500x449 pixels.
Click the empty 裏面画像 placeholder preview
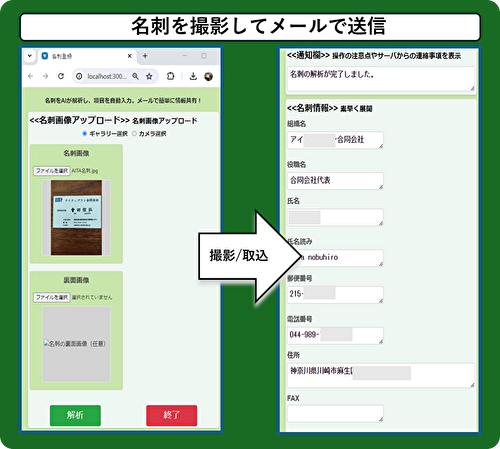76,344
